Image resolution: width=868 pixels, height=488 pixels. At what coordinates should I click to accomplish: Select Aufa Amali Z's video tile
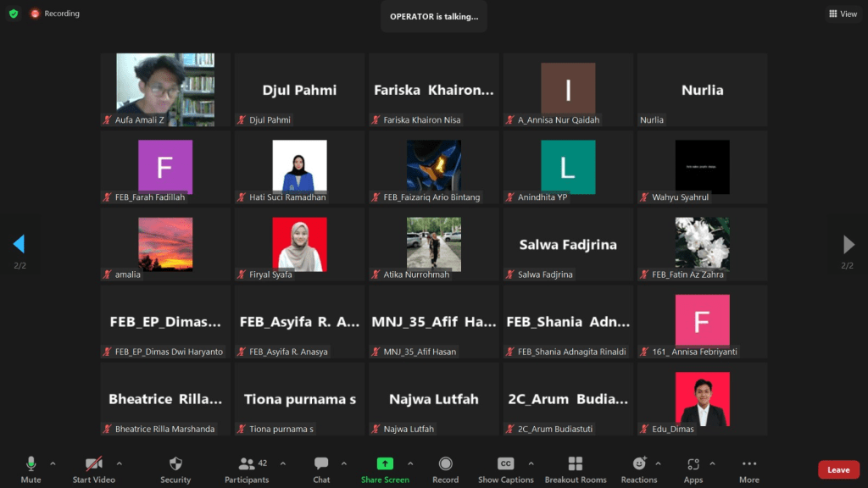(165, 89)
